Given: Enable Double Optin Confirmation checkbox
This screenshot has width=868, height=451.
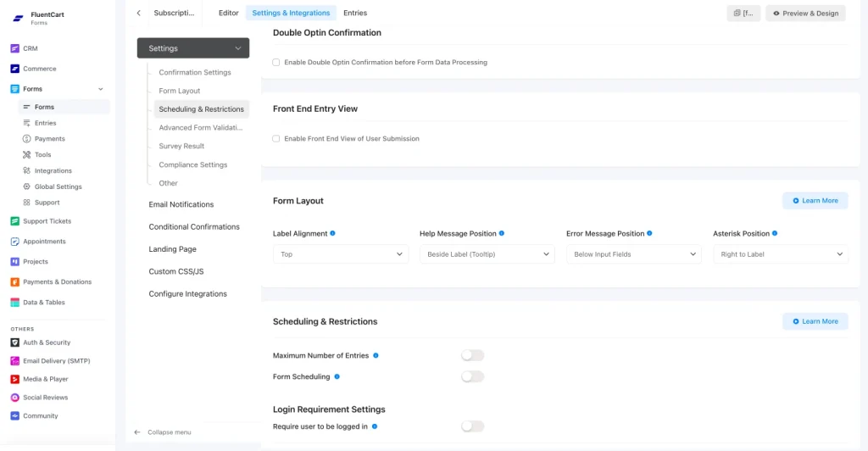Looking at the screenshot, I should pyautogui.click(x=276, y=63).
